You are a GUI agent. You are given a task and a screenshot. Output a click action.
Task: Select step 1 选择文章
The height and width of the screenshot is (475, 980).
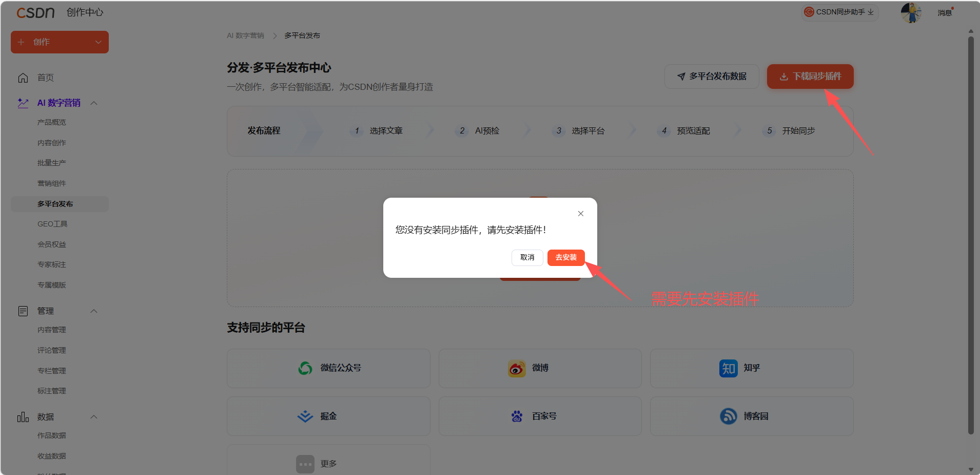[x=377, y=131]
